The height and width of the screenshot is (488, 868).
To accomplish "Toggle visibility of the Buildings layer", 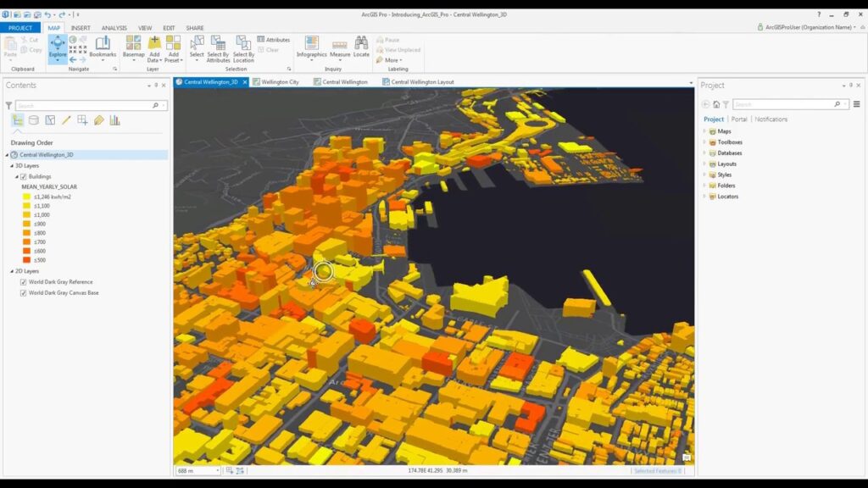I will click(x=23, y=176).
